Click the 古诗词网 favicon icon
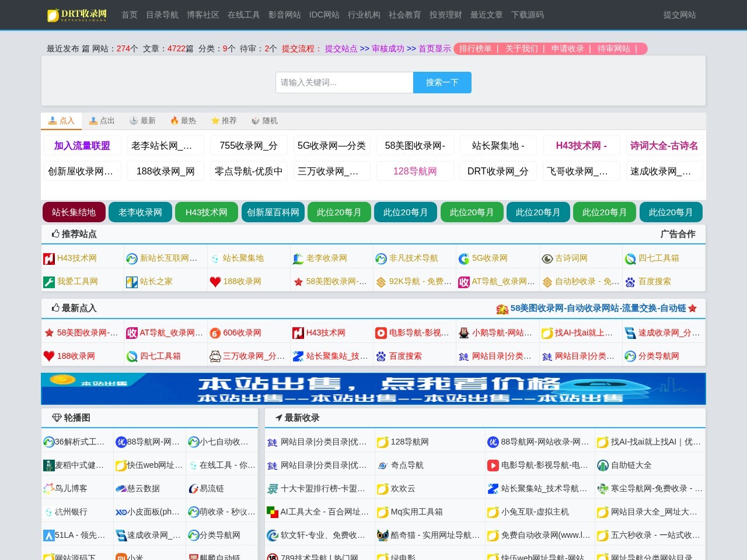 point(547,258)
